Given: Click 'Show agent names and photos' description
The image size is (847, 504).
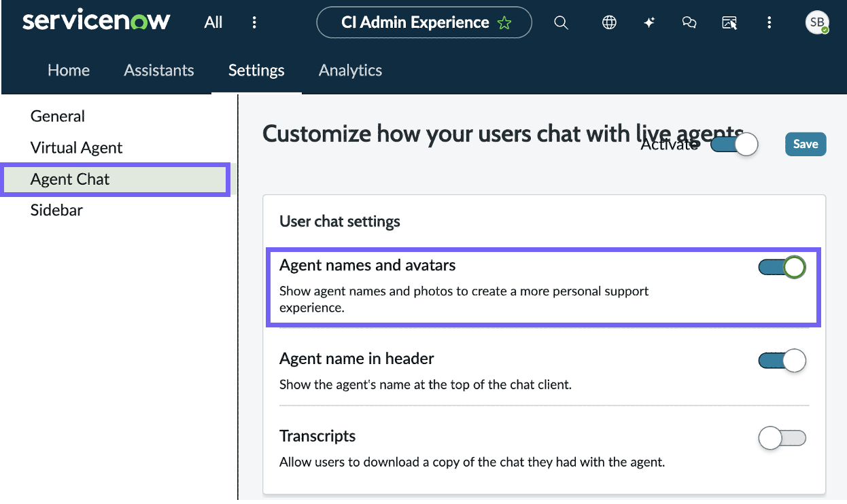Looking at the screenshot, I should point(464,299).
